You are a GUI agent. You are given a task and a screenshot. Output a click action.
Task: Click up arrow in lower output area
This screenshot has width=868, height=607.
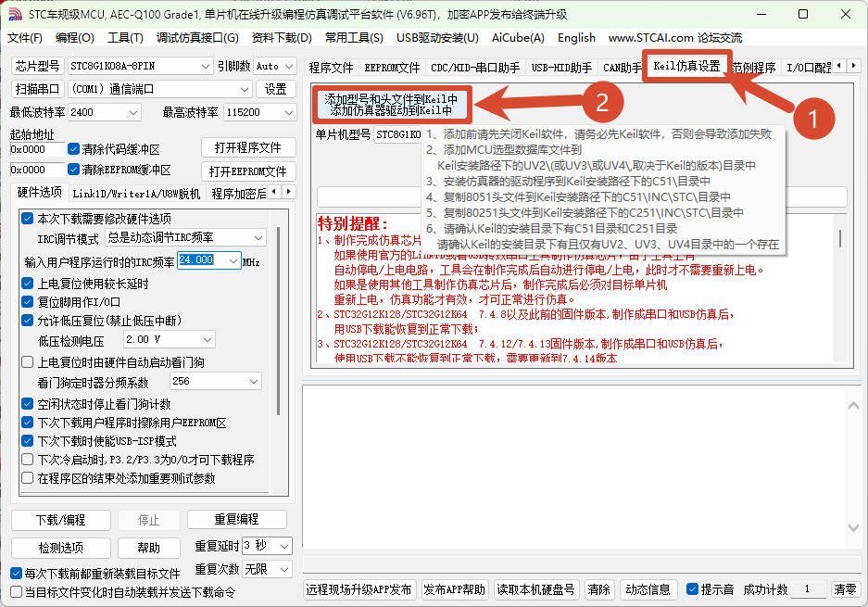coord(853,406)
